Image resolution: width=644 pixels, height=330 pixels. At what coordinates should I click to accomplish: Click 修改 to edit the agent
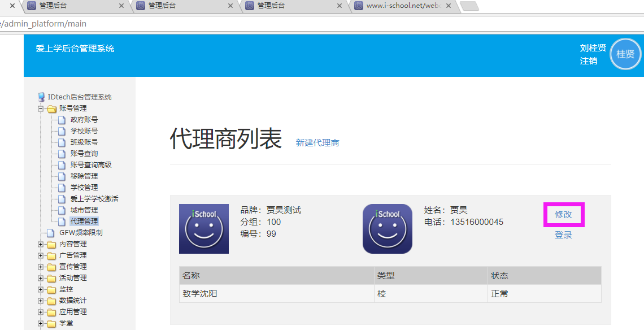click(563, 215)
